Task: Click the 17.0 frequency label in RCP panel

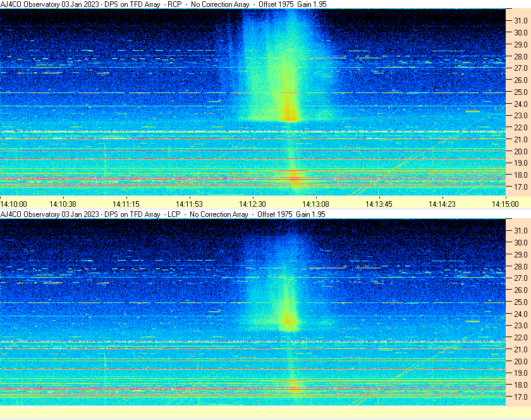Action: click(x=521, y=187)
